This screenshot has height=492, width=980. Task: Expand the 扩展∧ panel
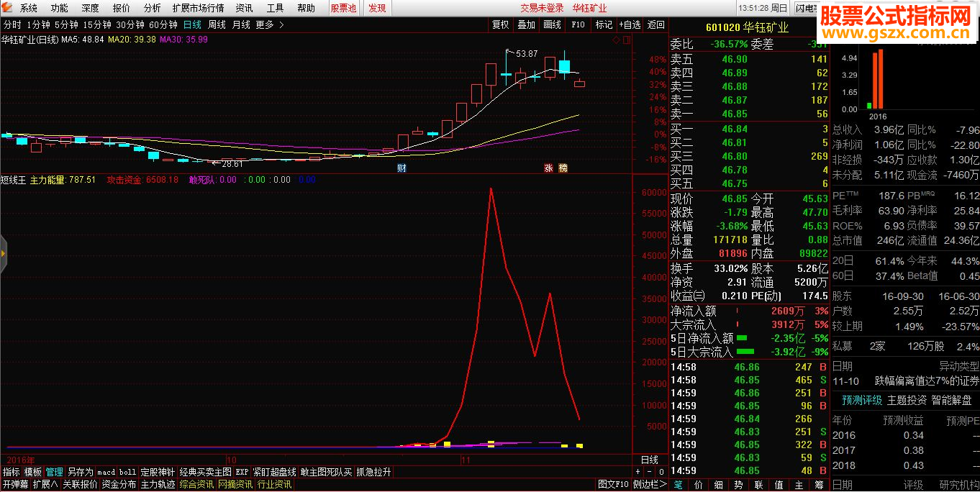pyautogui.click(x=45, y=485)
